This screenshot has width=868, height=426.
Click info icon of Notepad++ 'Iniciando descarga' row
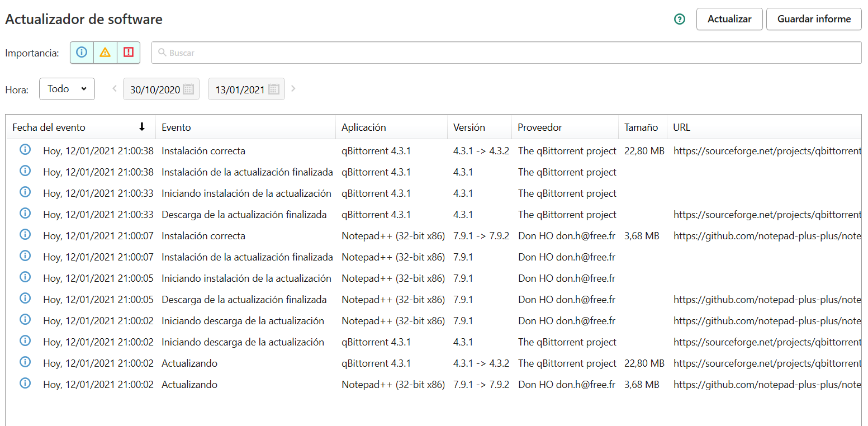(x=25, y=319)
